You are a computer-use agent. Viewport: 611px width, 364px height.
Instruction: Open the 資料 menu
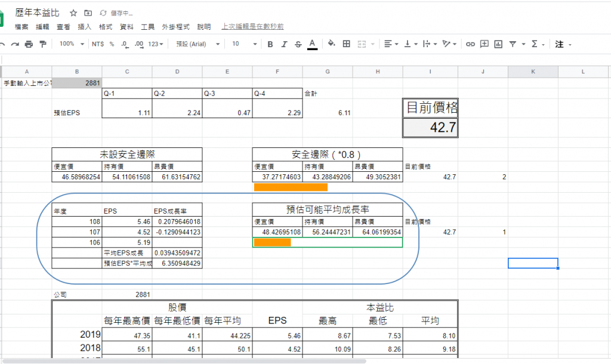[x=126, y=27]
